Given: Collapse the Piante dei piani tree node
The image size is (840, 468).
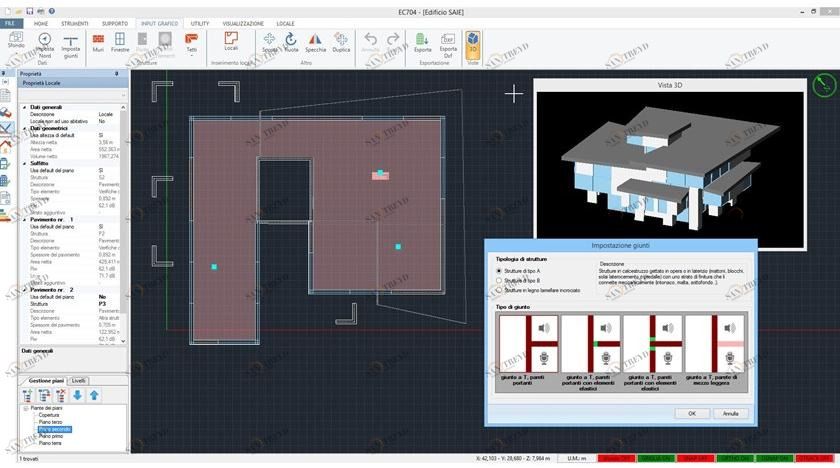Looking at the screenshot, I should 25,408.
